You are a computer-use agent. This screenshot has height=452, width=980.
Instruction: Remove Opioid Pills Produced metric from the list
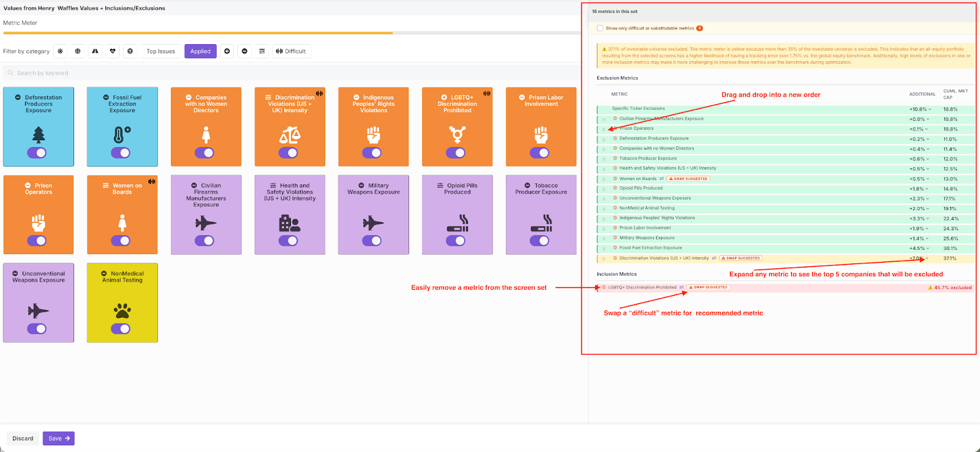615,189
